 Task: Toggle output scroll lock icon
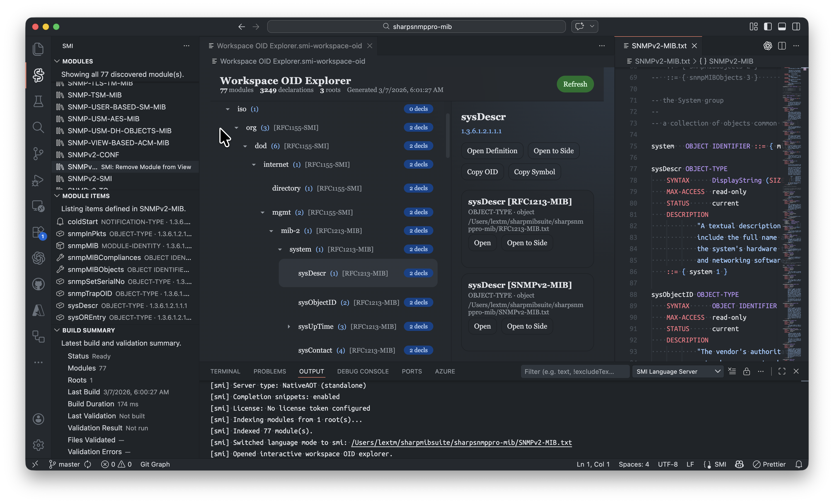pyautogui.click(x=746, y=371)
